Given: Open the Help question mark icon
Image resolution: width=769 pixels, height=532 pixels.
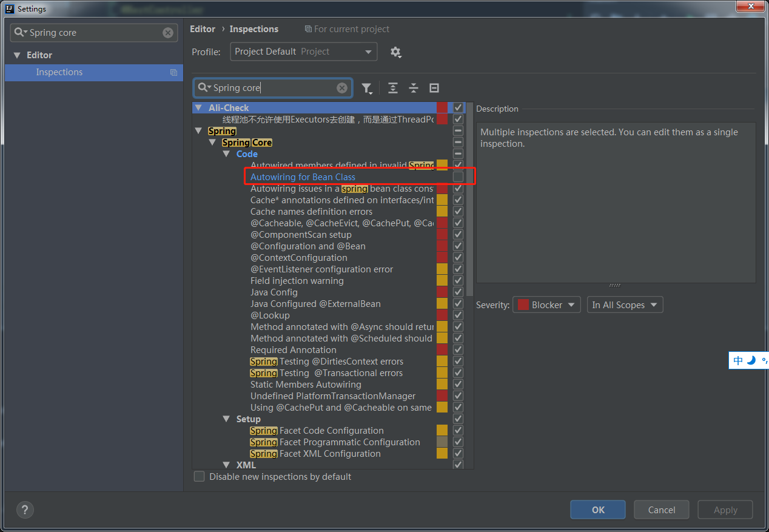Looking at the screenshot, I should 25,510.
